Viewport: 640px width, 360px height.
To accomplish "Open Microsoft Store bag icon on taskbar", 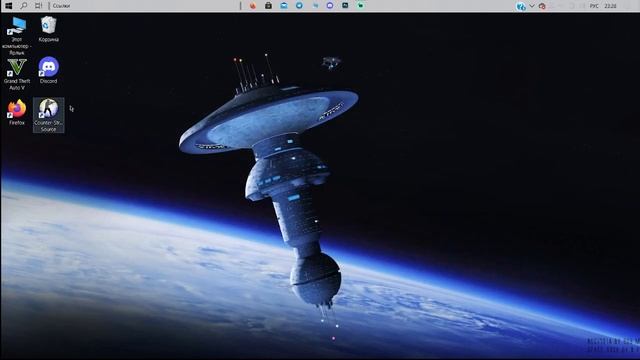I will coord(268,5).
